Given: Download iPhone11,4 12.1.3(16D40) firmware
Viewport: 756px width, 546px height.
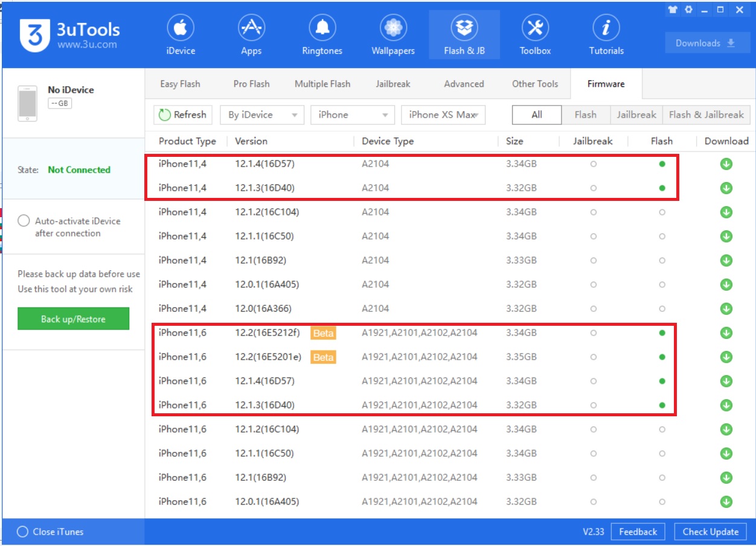Looking at the screenshot, I should point(726,188).
